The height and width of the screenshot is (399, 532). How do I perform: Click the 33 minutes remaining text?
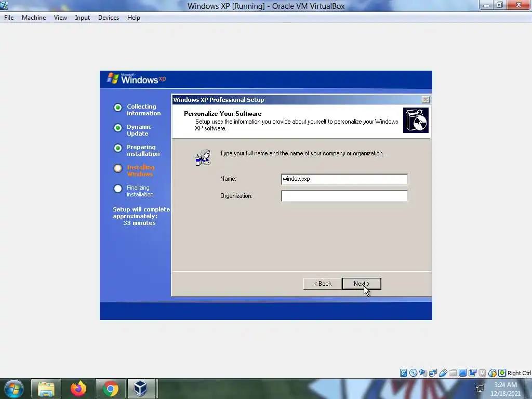[x=139, y=223]
